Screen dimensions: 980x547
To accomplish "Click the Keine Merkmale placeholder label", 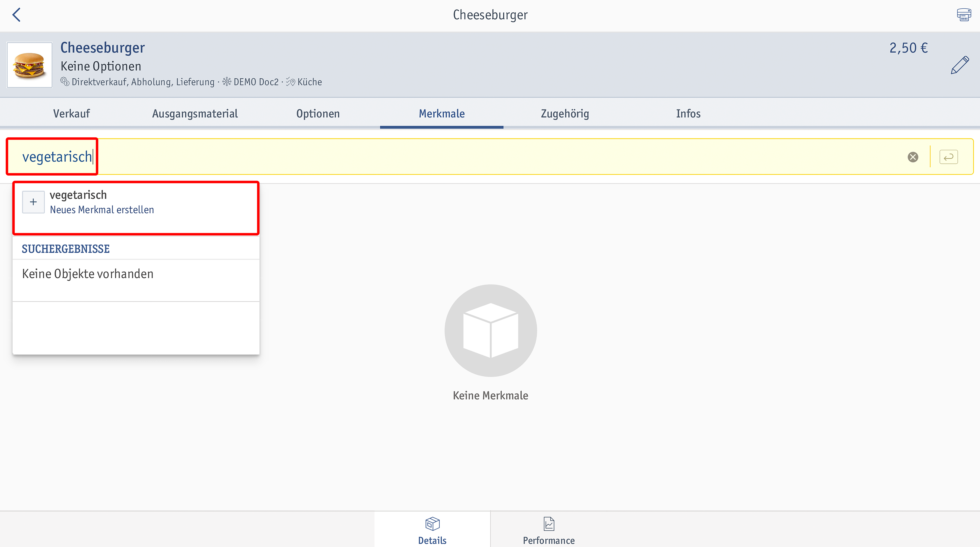I will (490, 396).
